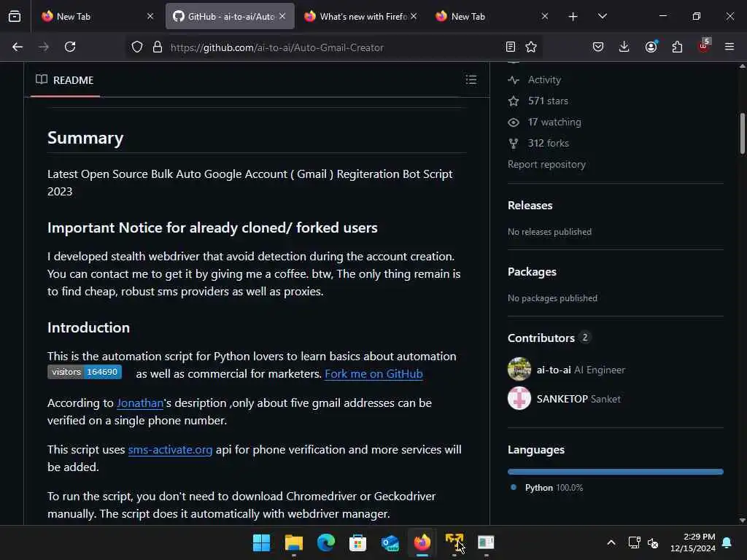Open Contributors section heading

click(x=541, y=338)
